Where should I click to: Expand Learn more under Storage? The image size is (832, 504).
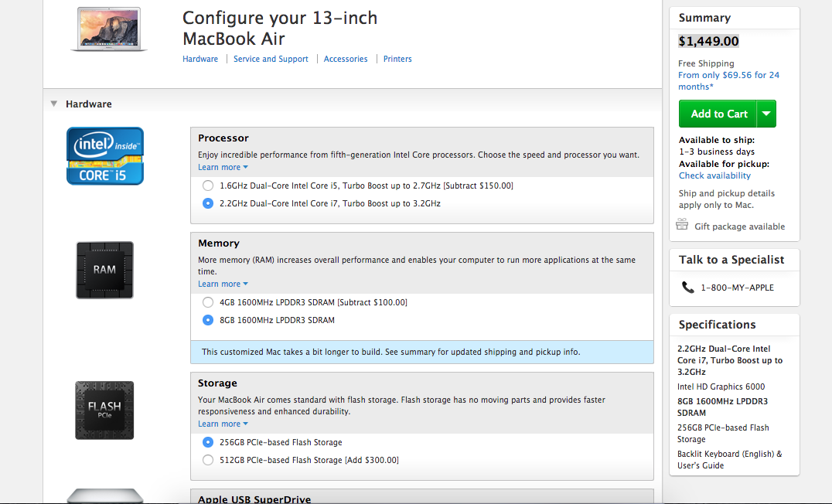223,424
